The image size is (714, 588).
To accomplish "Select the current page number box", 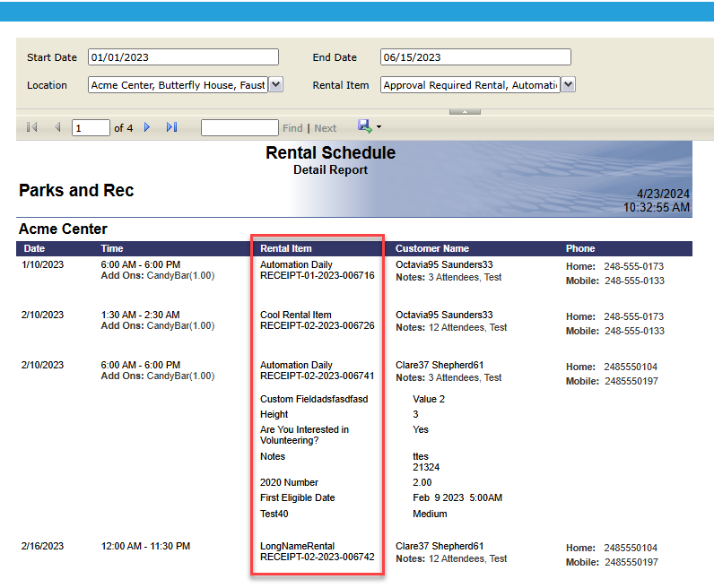I will point(91,128).
